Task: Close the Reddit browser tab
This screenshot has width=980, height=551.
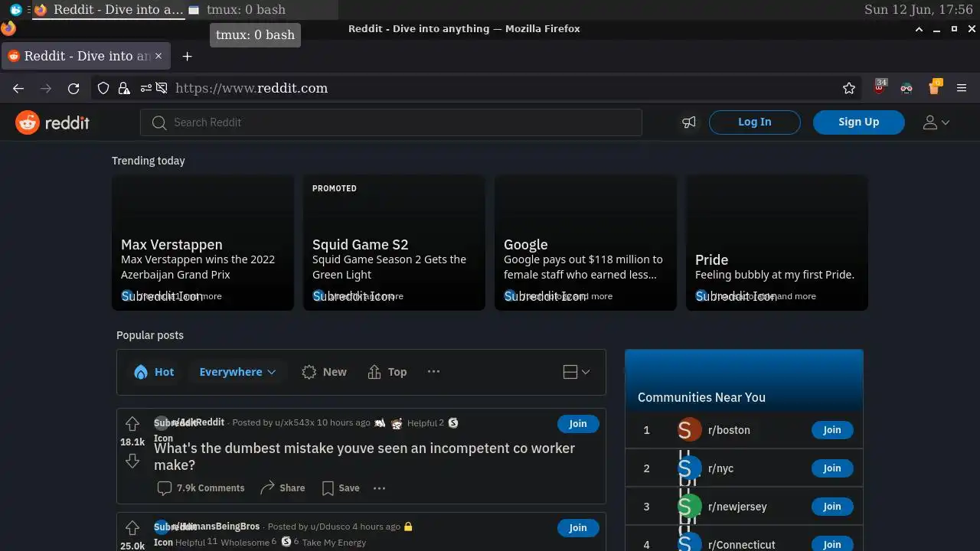Action: pyautogui.click(x=158, y=56)
